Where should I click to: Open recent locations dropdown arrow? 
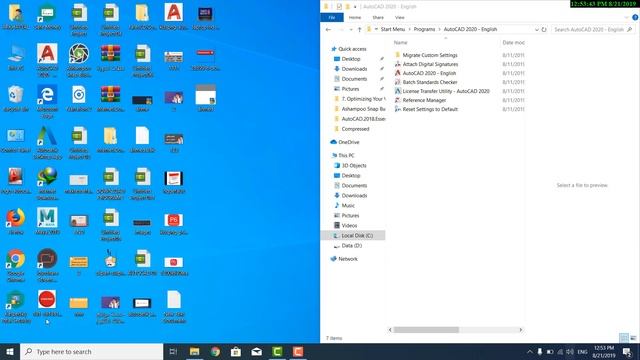pos(351,29)
